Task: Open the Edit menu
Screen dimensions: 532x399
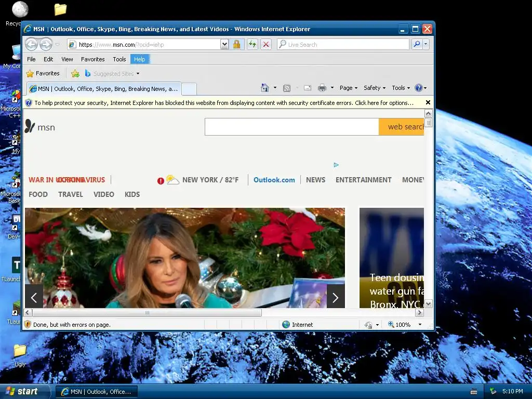Action: [x=48, y=59]
